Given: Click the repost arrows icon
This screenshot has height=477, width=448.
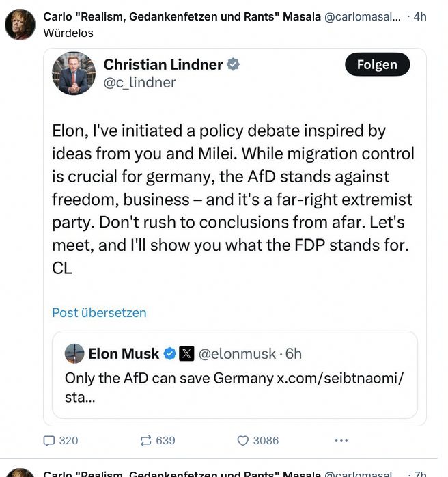Looking at the screenshot, I should (x=145, y=441).
